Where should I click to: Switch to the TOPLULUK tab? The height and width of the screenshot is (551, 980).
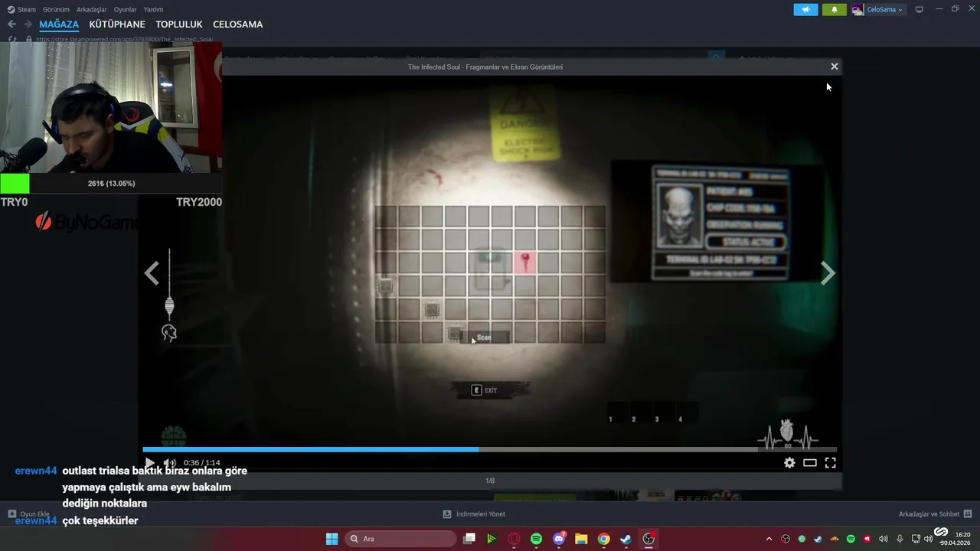179,24
